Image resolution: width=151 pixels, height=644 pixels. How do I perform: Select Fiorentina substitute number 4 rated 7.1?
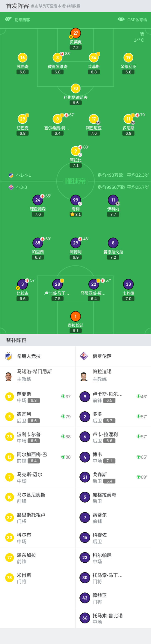click(113, 457)
